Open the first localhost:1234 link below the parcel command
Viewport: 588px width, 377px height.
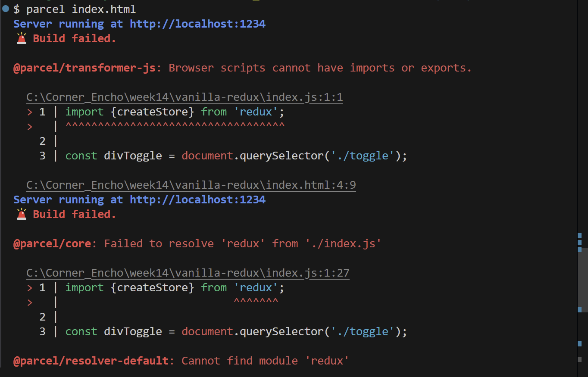(x=197, y=24)
